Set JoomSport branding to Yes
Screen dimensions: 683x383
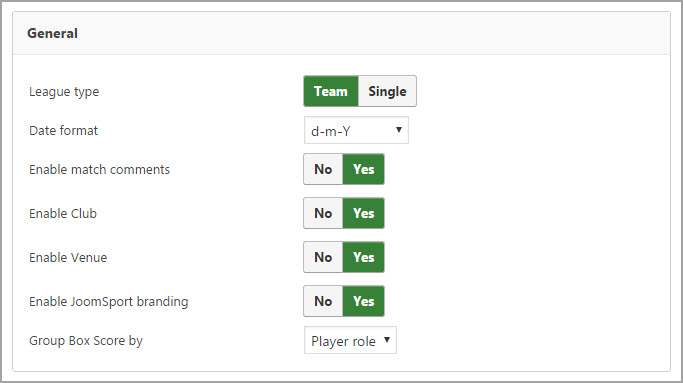point(363,301)
